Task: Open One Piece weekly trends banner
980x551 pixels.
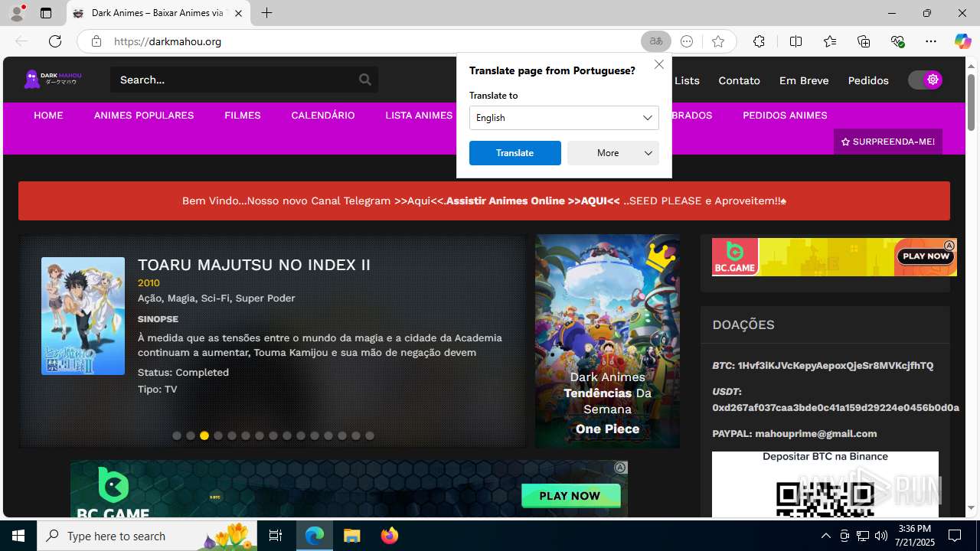Action: point(607,341)
